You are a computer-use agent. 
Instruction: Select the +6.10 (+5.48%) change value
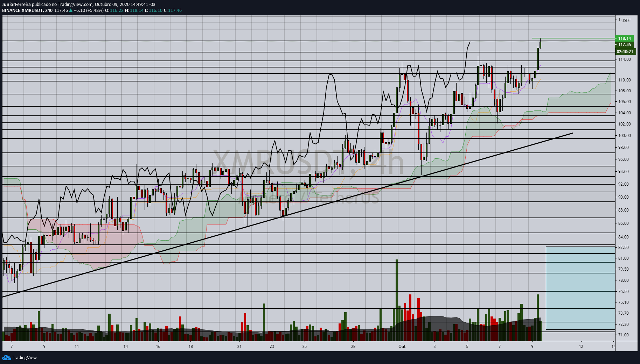tap(89, 10)
